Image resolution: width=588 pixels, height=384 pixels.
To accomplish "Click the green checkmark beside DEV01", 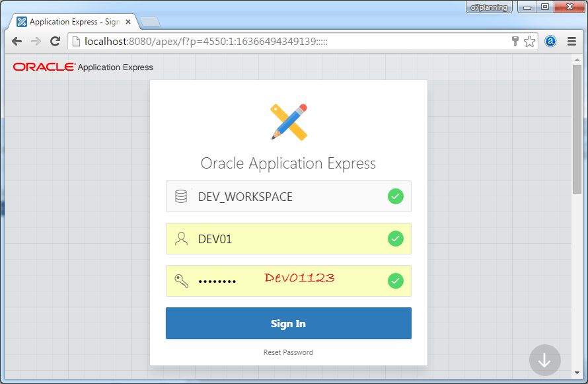I will pyautogui.click(x=395, y=239).
